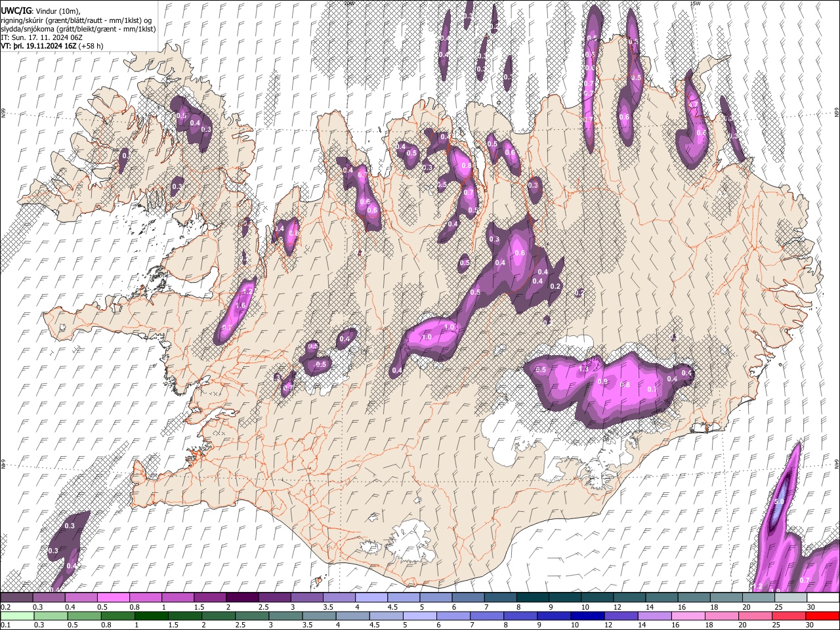The height and width of the screenshot is (630, 840).
Task: Click the '12' label in the upper legend row
Action: pyautogui.click(x=617, y=607)
